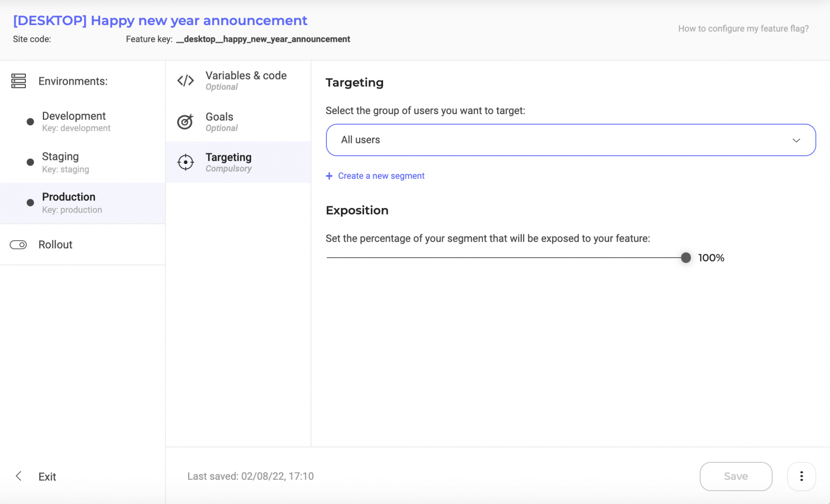The height and width of the screenshot is (504, 830).
Task: Open the How to configure my feature flag link
Action: pyautogui.click(x=743, y=29)
